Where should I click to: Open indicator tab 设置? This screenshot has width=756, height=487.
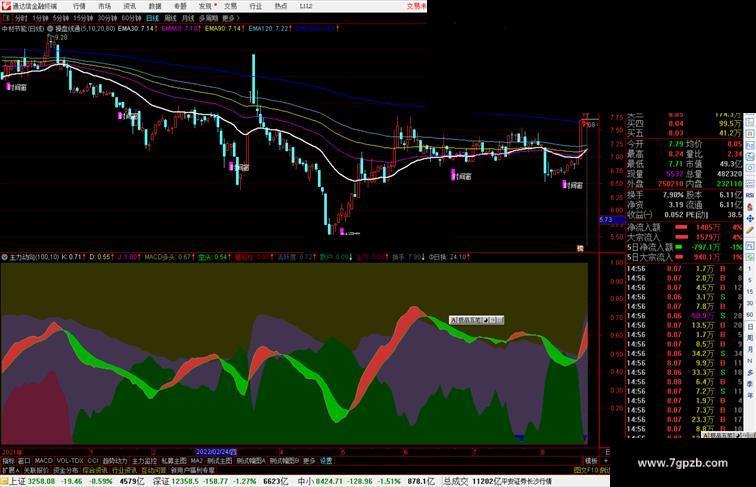click(326, 461)
